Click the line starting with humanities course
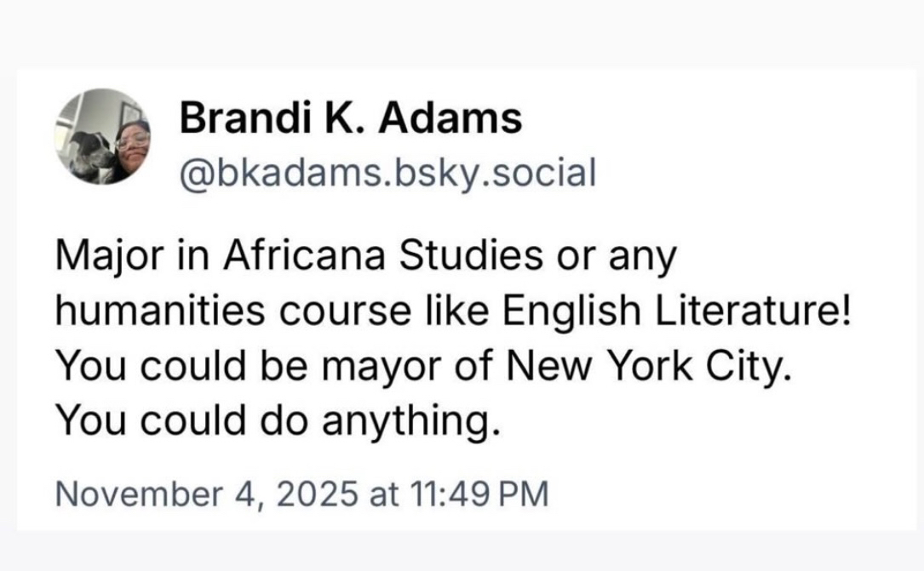The image size is (924, 571). 452,311
